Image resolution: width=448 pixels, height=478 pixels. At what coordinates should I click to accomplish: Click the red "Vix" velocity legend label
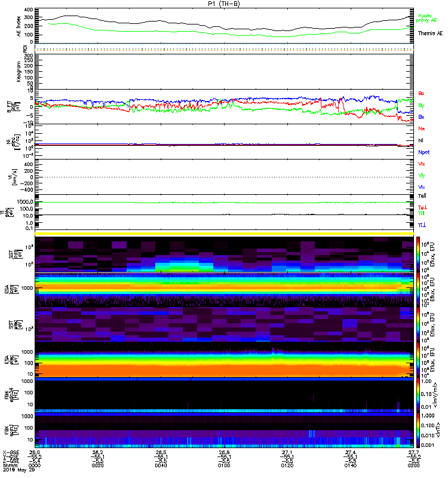click(422, 164)
